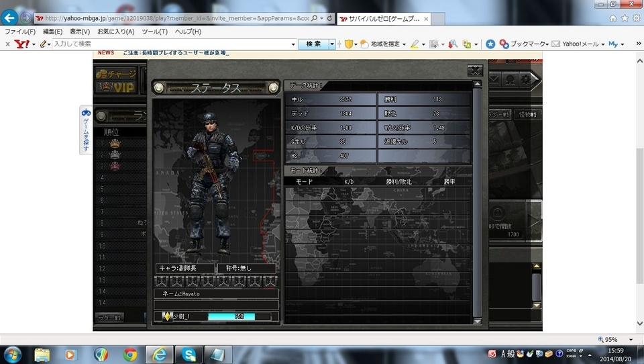Click the Yahoo Y! toolbar logo
644x364 pixels.
pyautogui.click(x=21, y=44)
